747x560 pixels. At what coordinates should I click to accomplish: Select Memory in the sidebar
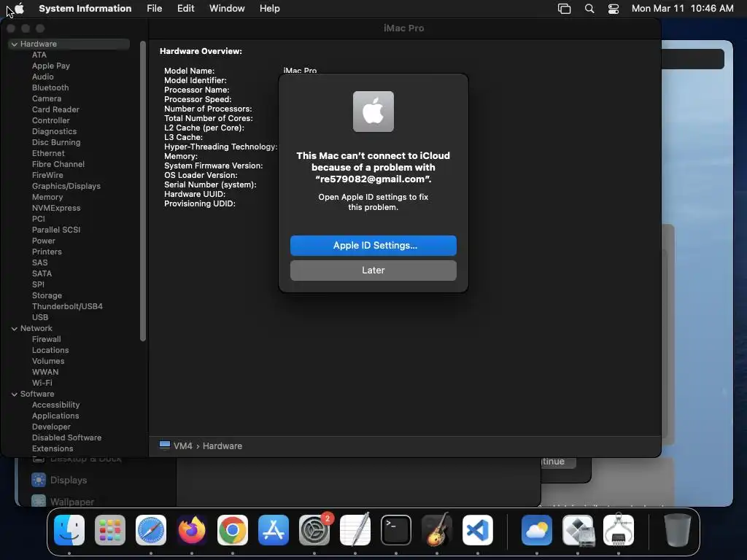47,197
